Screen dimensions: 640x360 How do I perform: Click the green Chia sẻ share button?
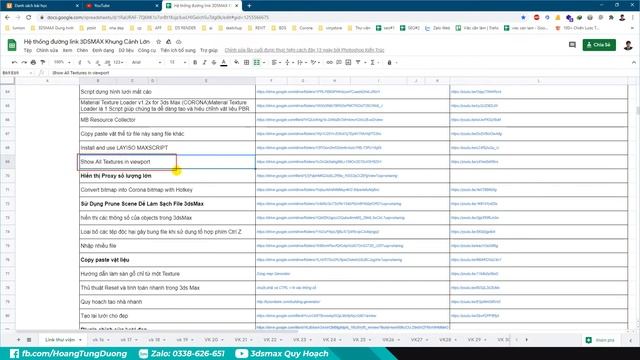tap(599, 45)
